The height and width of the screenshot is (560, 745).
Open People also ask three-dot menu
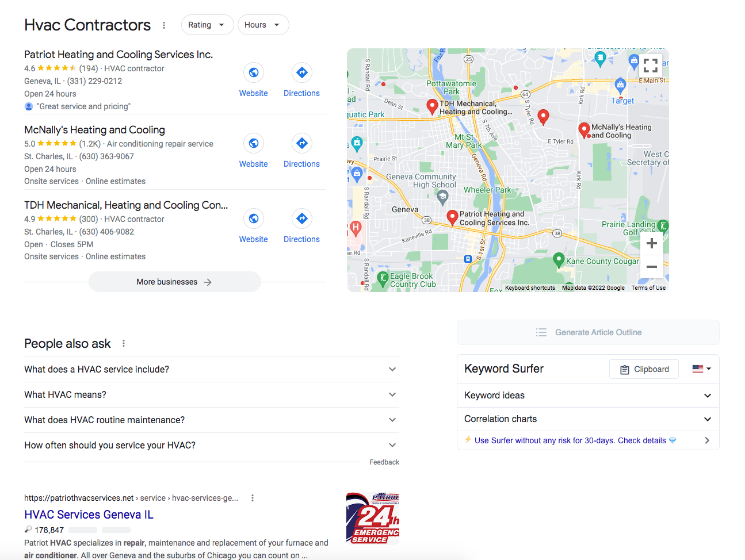[x=124, y=343]
